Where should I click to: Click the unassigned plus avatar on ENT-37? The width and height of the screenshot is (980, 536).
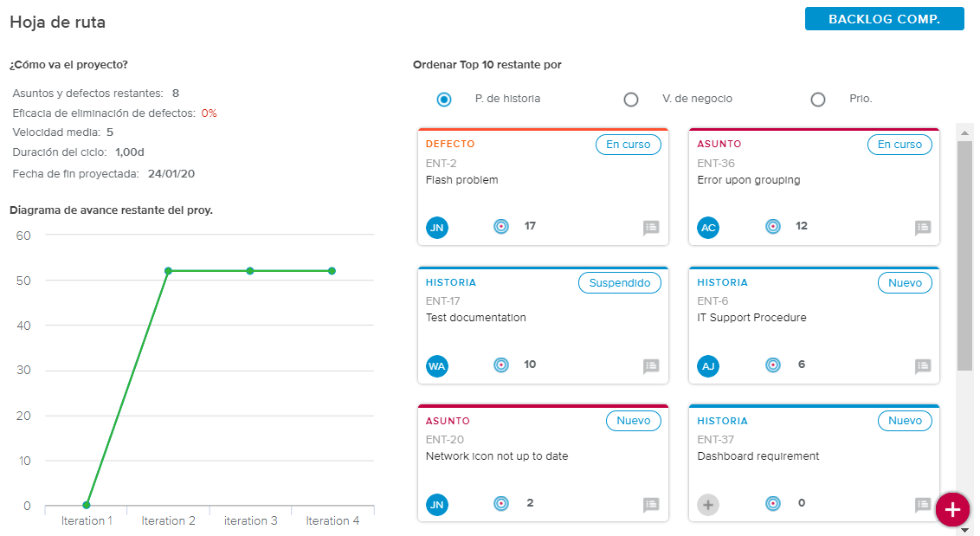[x=708, y=504]
